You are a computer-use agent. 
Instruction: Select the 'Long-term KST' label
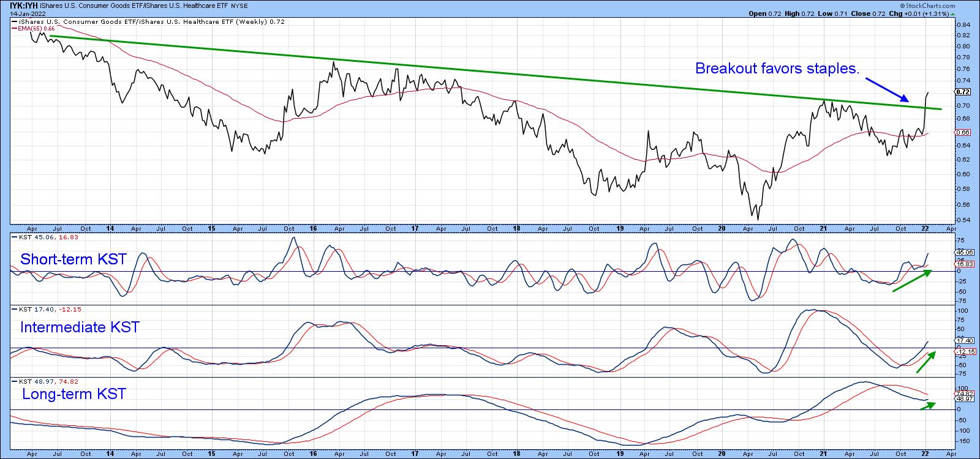pos(73,394)
